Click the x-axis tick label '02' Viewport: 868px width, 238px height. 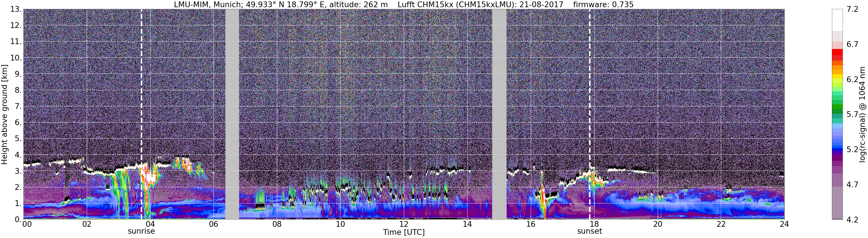pyautogui.click(x=87, y=224)
